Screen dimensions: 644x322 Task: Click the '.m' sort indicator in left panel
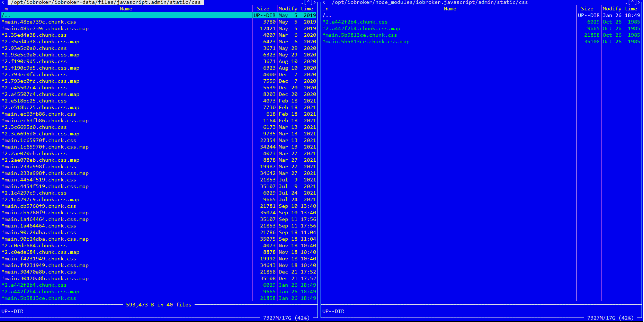(5, 9)
